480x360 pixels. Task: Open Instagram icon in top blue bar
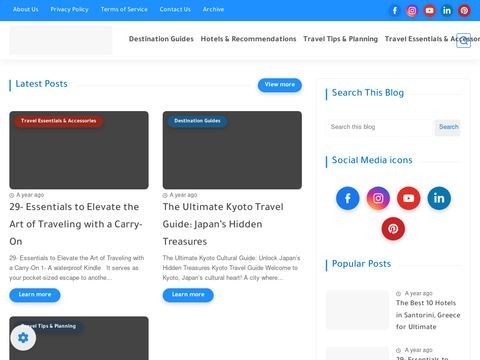(x=412, y=11)
